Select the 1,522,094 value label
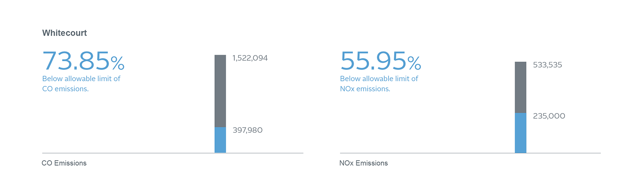Screen dimensions: 644x194 pyautogui.click(x=250, y=58)
